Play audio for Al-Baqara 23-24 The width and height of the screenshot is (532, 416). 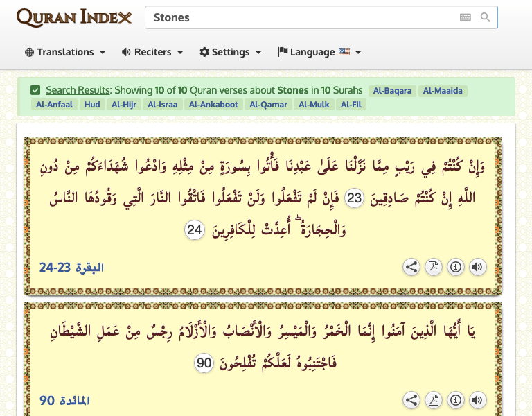pos(477,267)
